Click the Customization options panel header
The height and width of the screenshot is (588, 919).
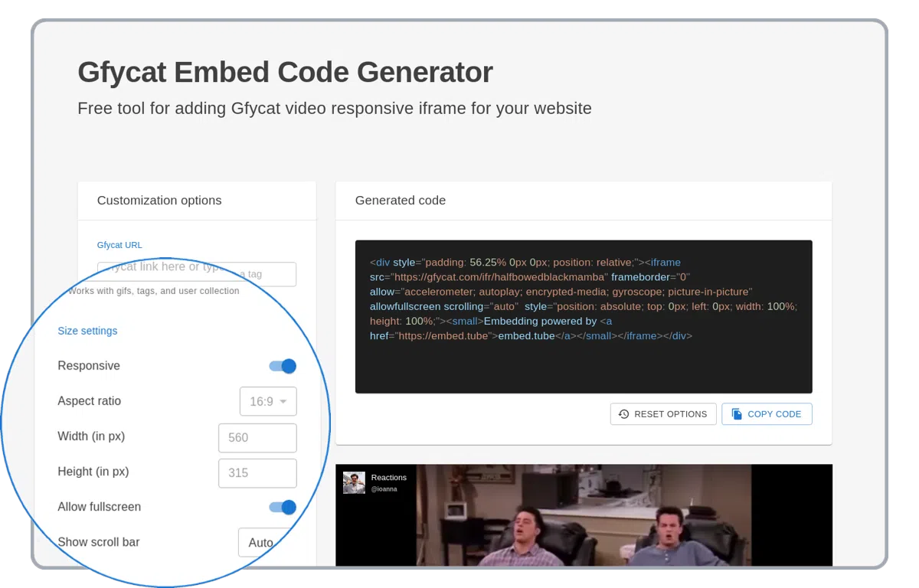click(159, 201)
